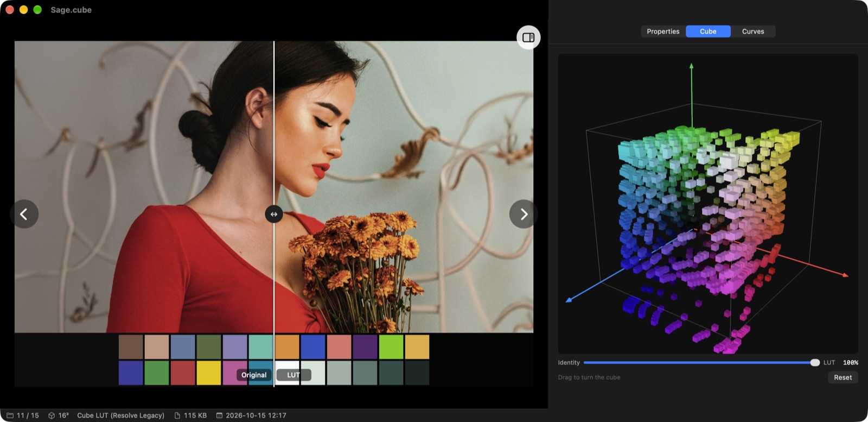This screenshot has width=868, height=422.
Task: Switch to the Properties tab
Action: tap(663, 32)
